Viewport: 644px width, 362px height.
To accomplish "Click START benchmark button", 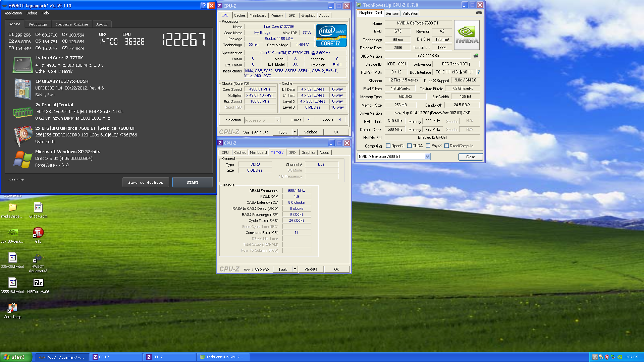I will pos(193,182).
